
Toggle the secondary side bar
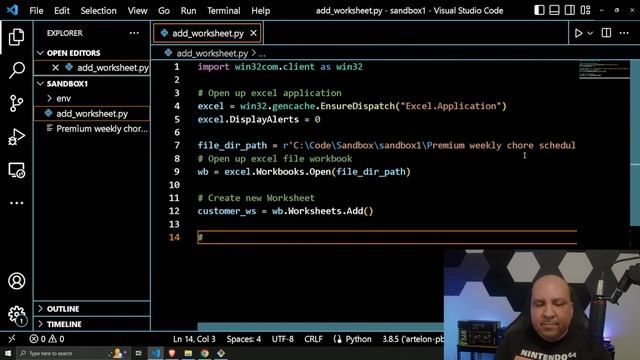tap(570, 10)
